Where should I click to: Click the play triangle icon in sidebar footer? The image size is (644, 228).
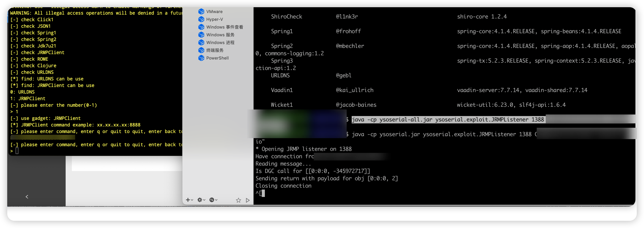248,200
